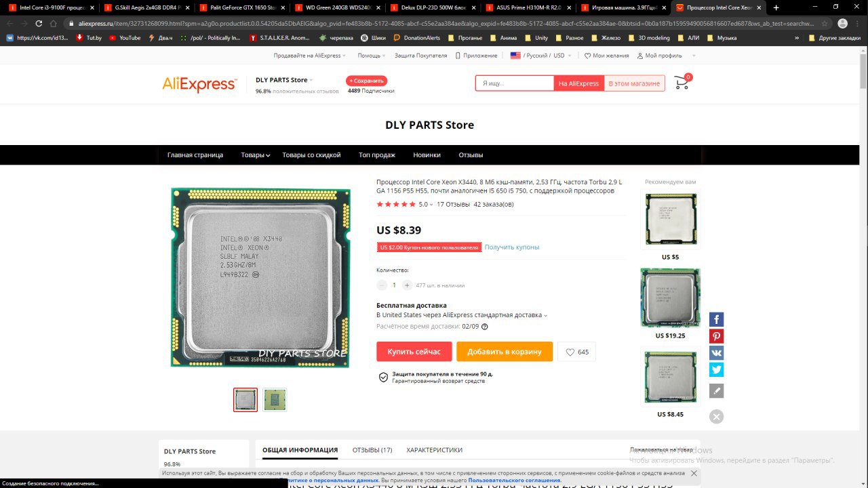
Task: Go back with the browser back arrow
Action: tap(9, 23)
